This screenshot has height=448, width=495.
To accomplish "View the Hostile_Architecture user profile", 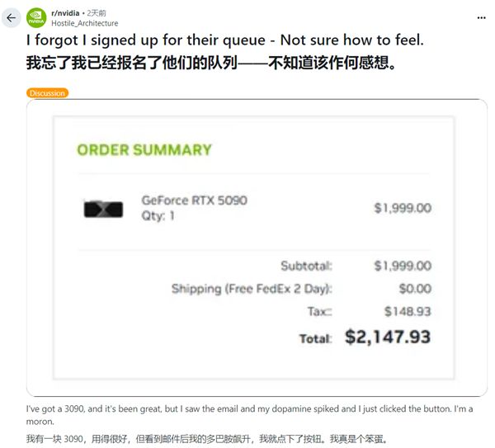I will (85, 23).
